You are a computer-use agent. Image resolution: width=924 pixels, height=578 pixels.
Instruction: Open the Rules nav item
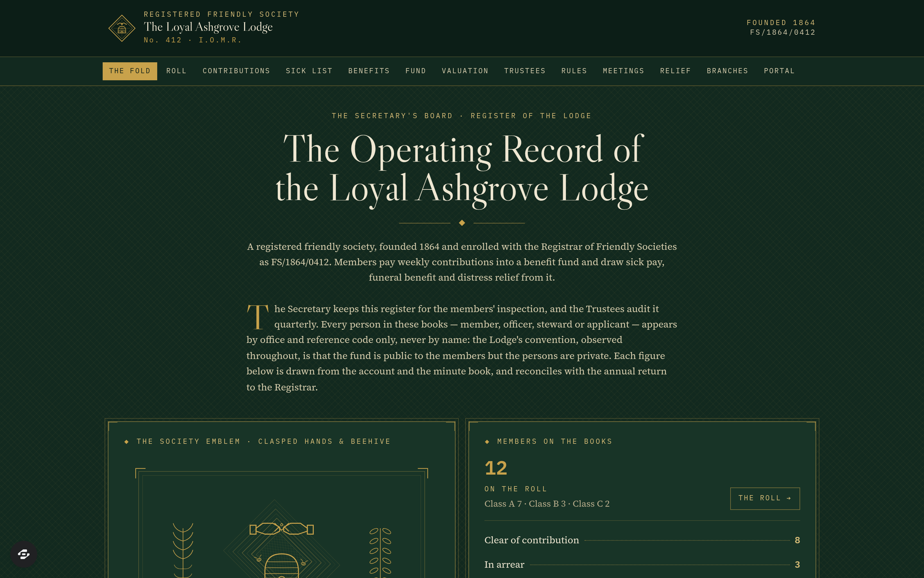coord(574,71)
